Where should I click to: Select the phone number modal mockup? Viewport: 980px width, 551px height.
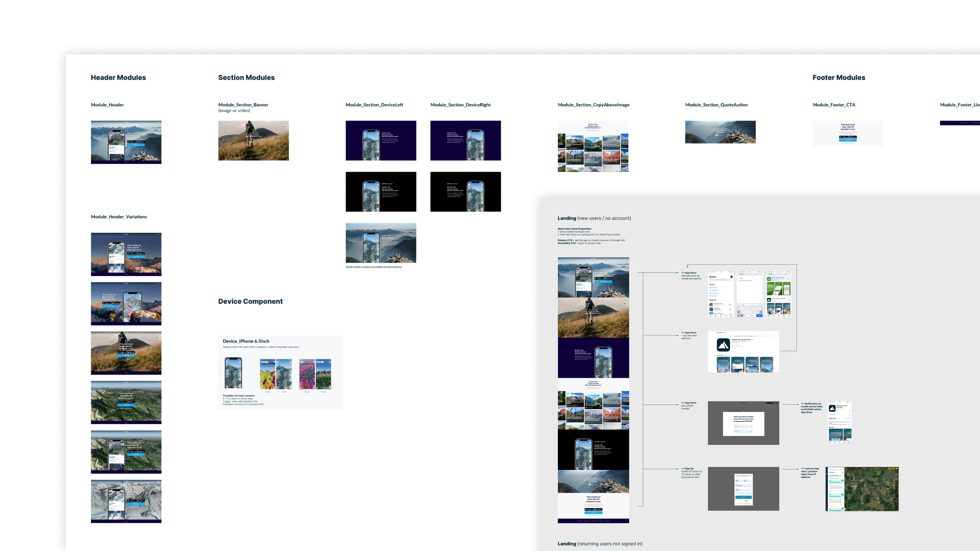(743, 423)
